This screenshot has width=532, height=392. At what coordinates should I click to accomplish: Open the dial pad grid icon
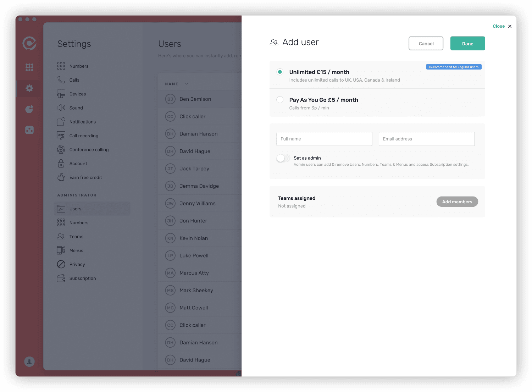pyautogui.click(x=29, y=67)
